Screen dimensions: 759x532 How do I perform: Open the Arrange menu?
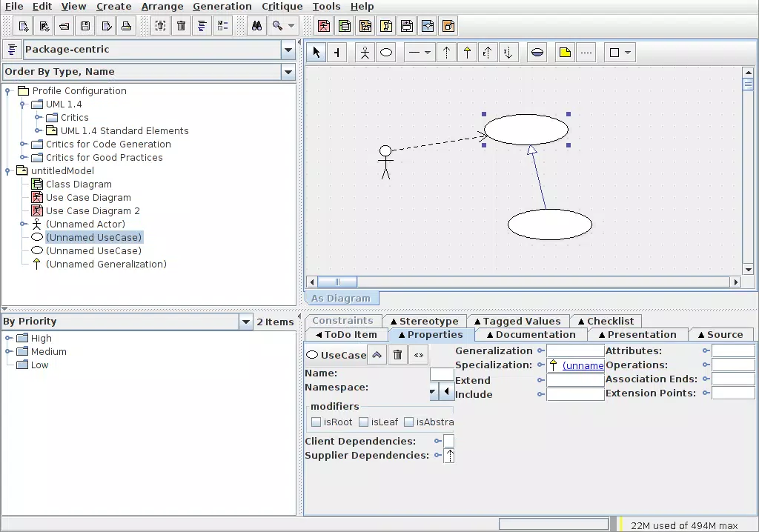click(x=162, y=6)
